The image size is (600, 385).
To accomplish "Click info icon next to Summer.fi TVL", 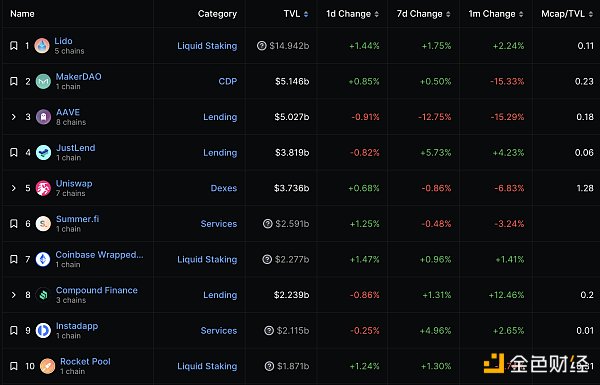I will [268, 224].
